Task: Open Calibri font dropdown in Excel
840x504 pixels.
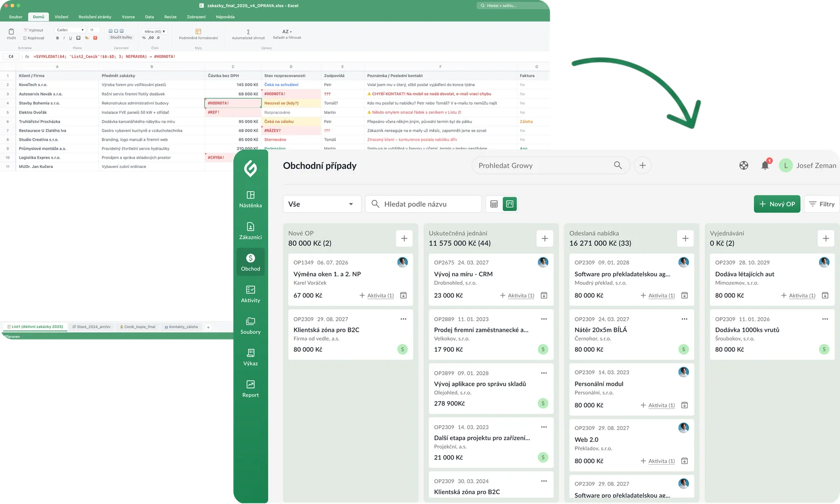Action: tap(70, 30)
